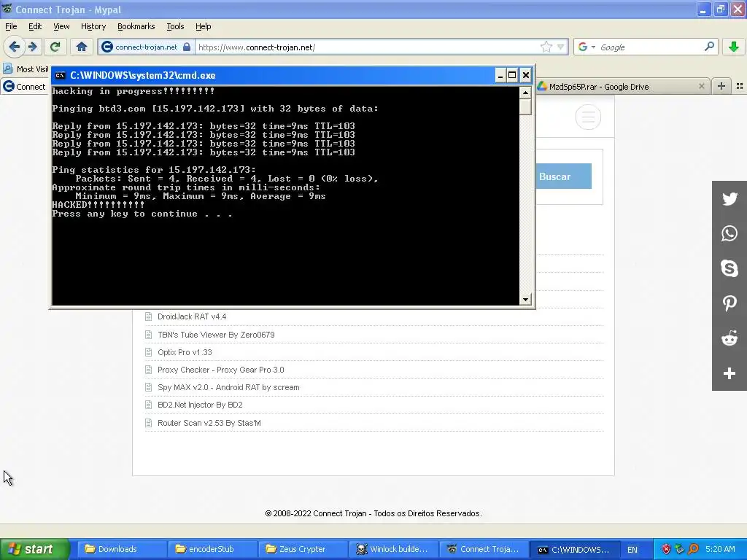Close the MzdSp65P.rar Google Drive tab
747x560 pixels.
pyautogui.click(x=701, y=86)
